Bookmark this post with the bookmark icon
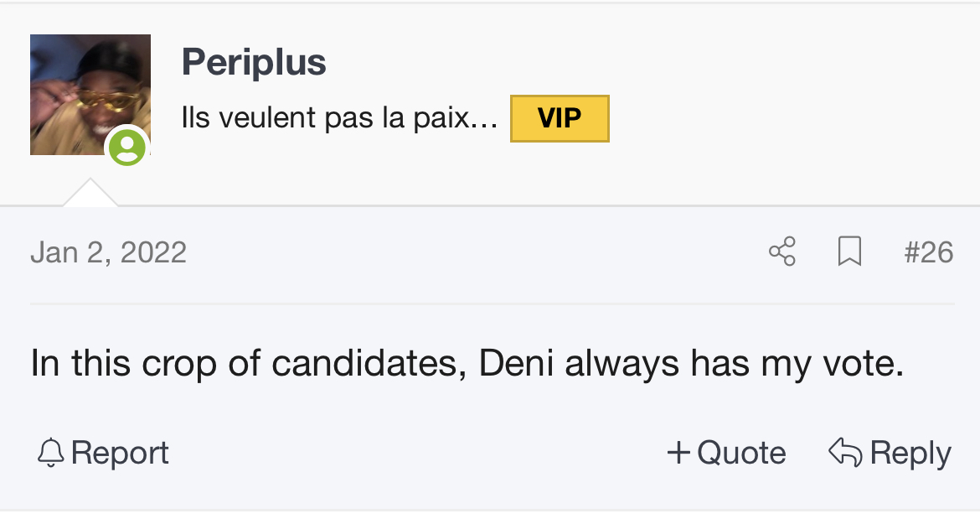 point(849,252)
